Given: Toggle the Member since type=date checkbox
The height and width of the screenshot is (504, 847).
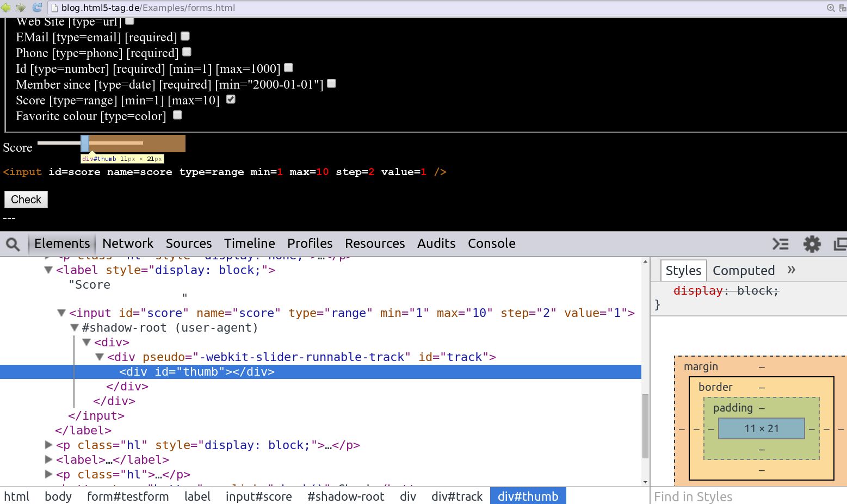Looking at the screenshot, I should click(x=332, y=83).
